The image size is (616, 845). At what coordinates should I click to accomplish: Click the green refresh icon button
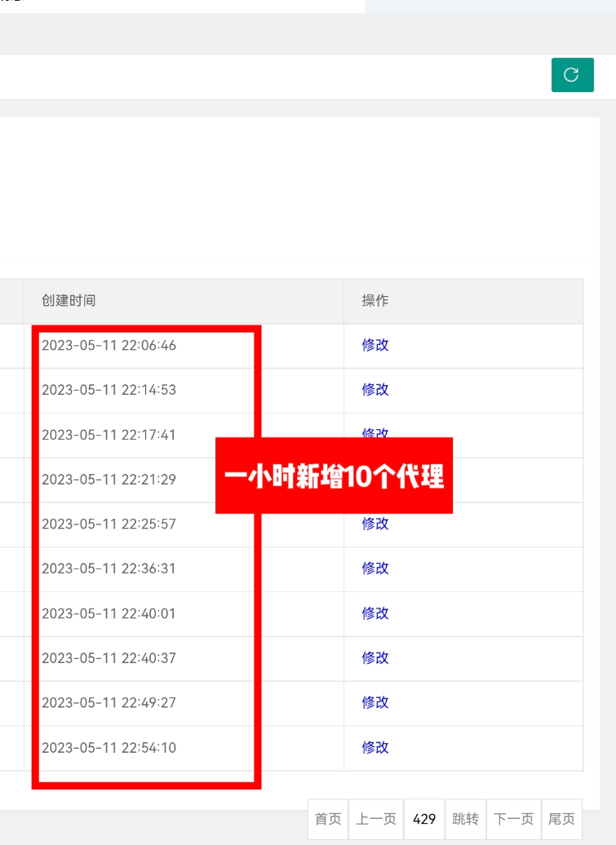pos(572,75)
